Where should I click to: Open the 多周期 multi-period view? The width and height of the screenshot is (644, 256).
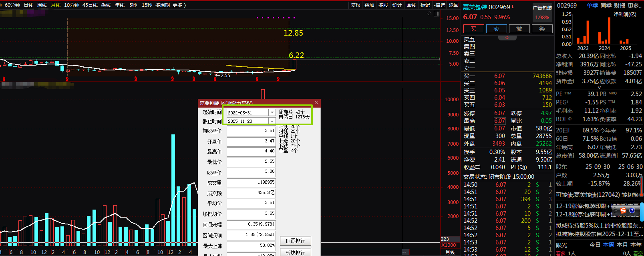[163, 5]
